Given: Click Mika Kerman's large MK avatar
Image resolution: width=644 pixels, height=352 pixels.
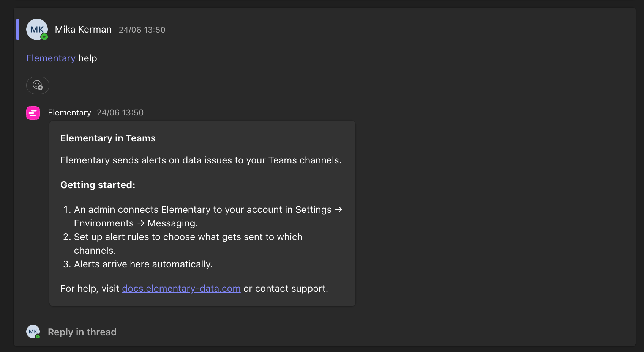Looking at the screenshot, I should tap(37, 30).
